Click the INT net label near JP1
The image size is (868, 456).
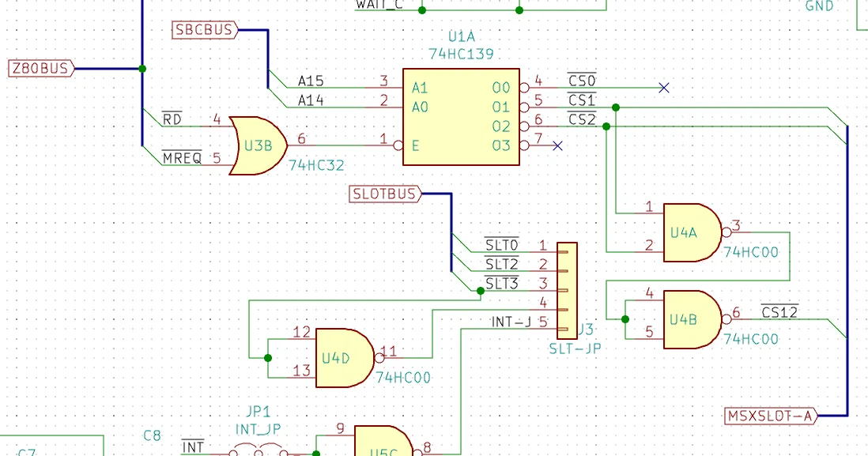tap(193, 446)
